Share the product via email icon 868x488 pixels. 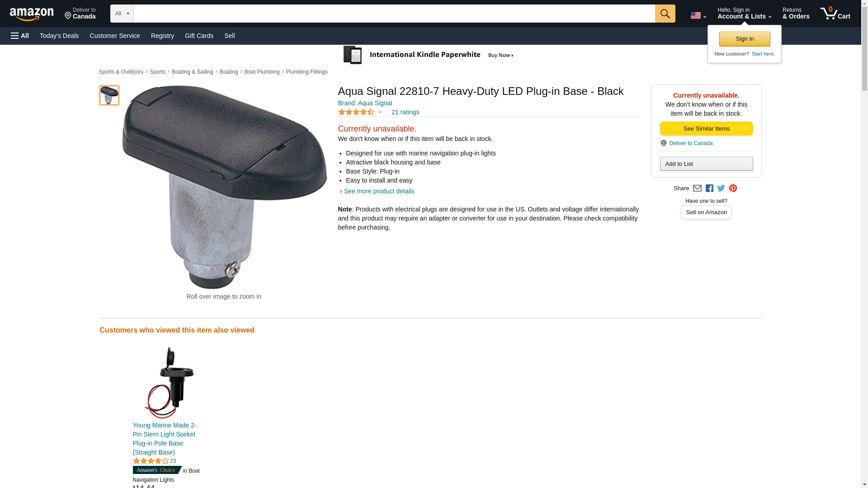click(x=697, y=188)
